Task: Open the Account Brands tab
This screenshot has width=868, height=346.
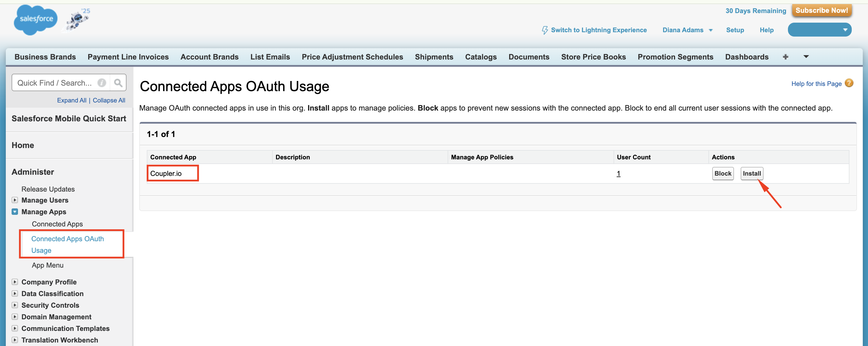Action: click(x=209, y=57)
